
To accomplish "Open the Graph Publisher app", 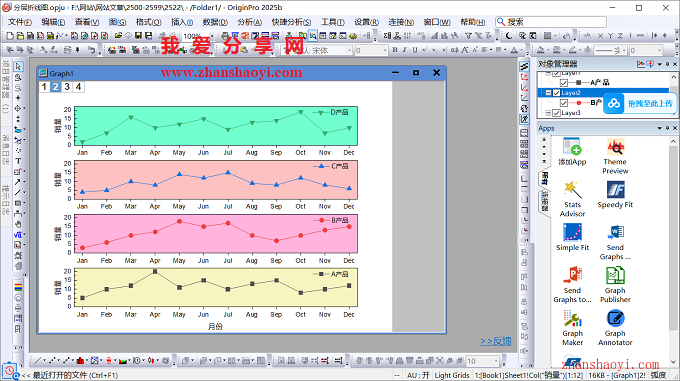I will [615, 284].
